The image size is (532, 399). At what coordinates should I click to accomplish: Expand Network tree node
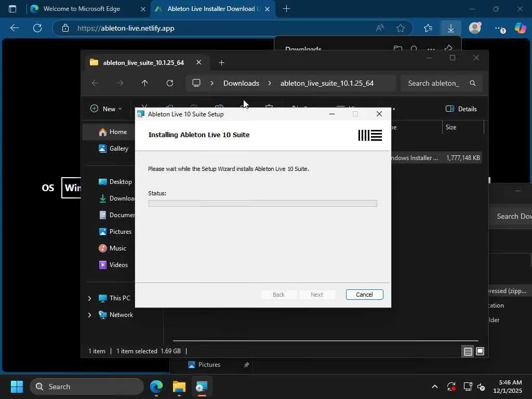click(89, 315)
